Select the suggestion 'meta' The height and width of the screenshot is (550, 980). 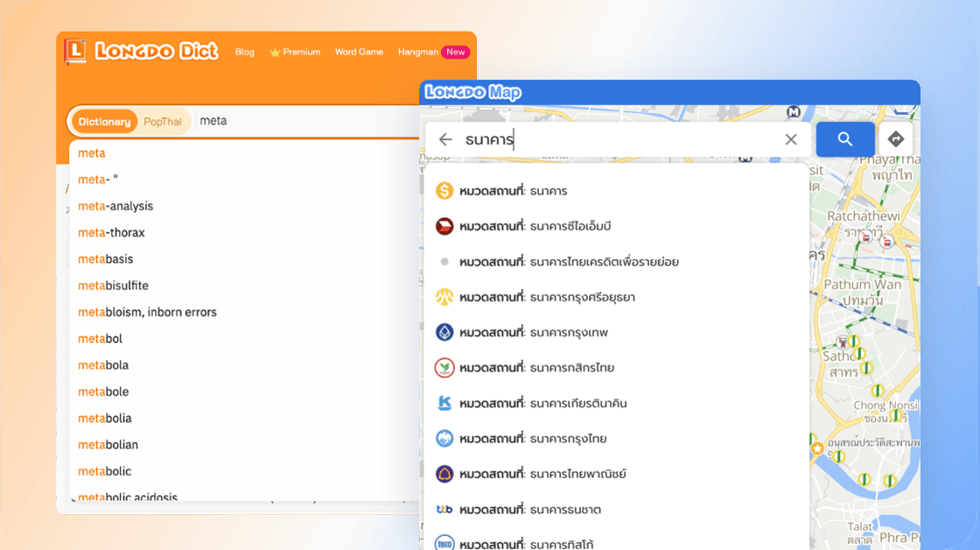point(92,152)
